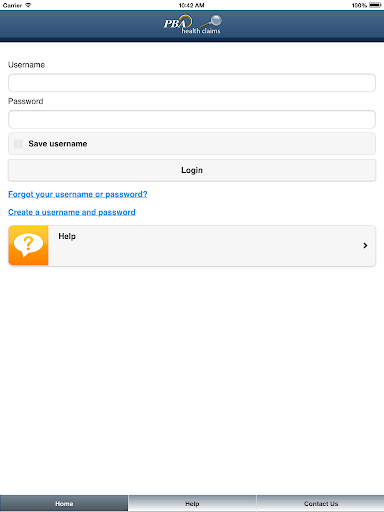Screen dimensions: 384x512
Task: Open Create a username and password link
Action: (x=72, y=212)
